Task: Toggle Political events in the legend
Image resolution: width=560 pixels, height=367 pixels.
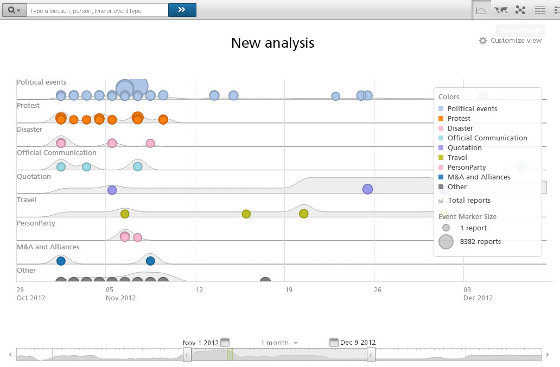Action: pyautogui.click(x=468, y=109)
